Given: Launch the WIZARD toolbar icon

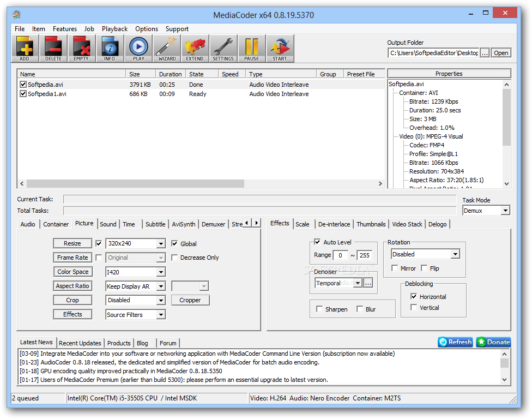Looking at the screenshot, I should tap(167, 48).
